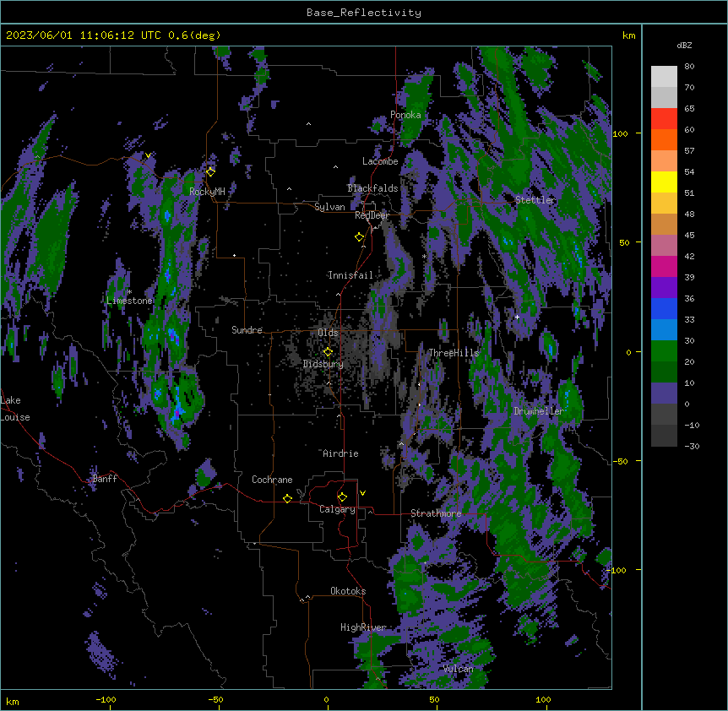Image resolution: width=728 pixels, height=711 pixels.
Task: Click the dBZ legend heading
Action: coord(684,46)
